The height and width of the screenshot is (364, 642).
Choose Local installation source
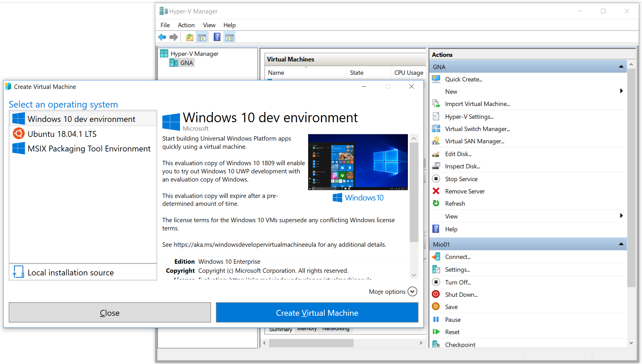pos(83,272)
